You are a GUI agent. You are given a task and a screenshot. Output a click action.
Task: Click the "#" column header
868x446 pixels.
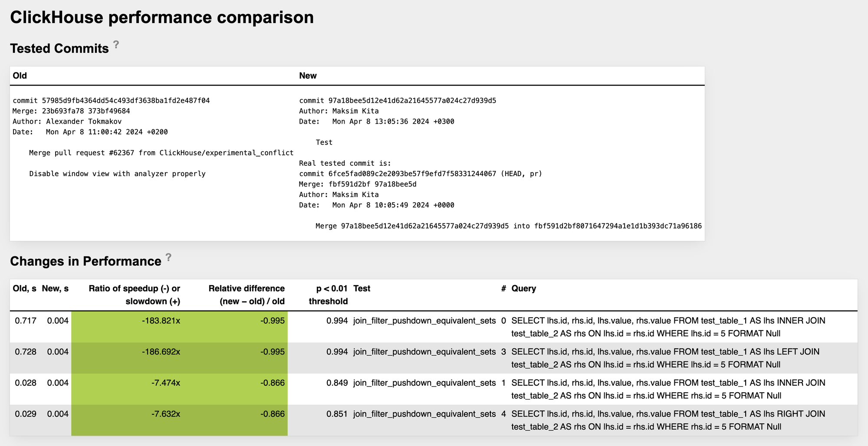[503, 289]
